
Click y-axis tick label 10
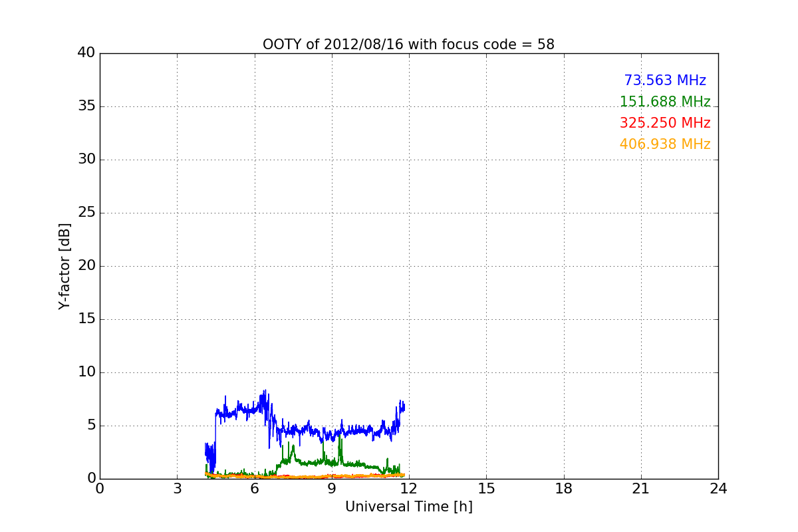pos(86,372)
